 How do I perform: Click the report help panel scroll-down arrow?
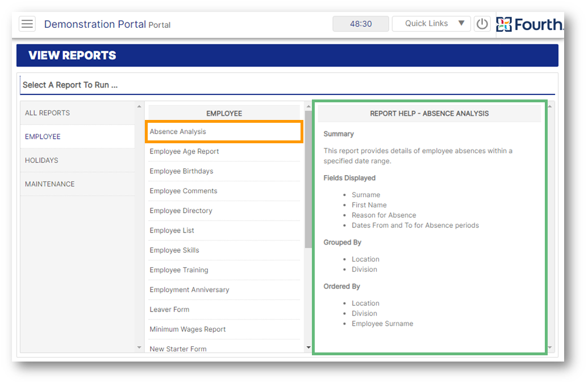[550, 347]
